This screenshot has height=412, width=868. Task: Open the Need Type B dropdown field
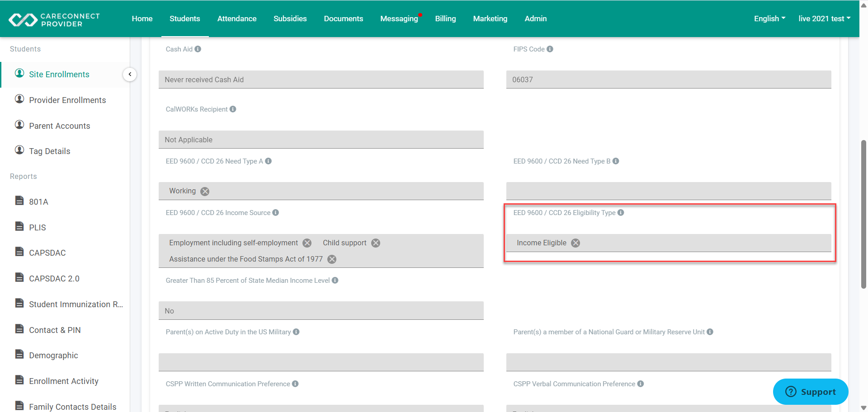[x=669, y=191]
